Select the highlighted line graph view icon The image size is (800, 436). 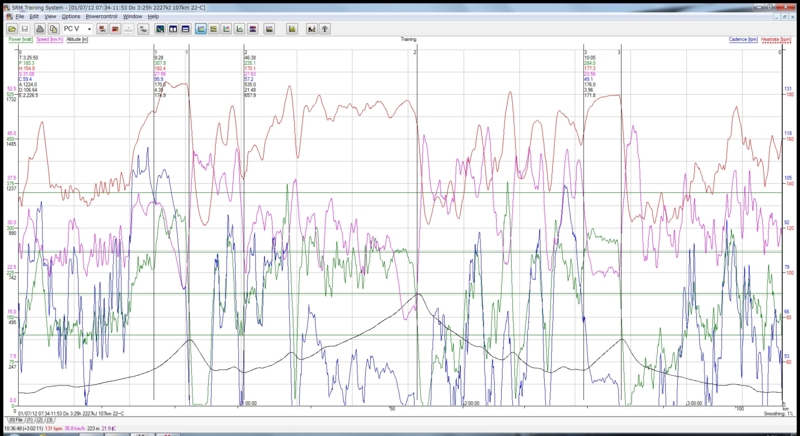tap(201, 29)
